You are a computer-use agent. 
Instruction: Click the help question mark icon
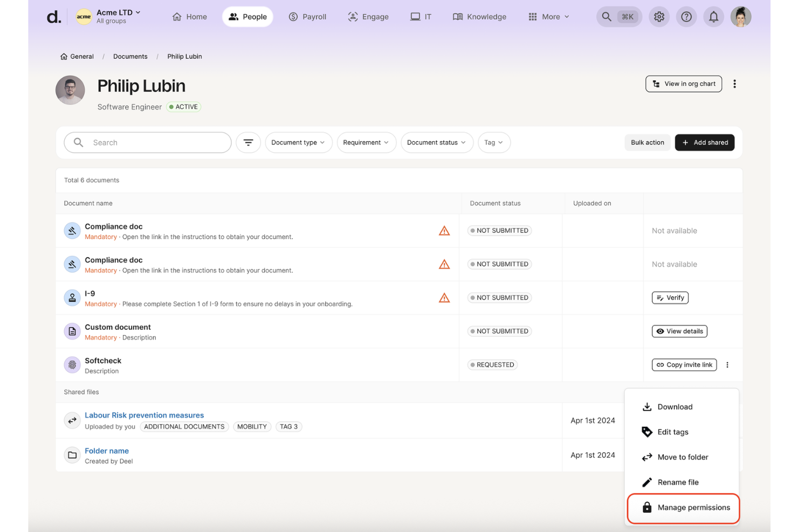[686, 17]
